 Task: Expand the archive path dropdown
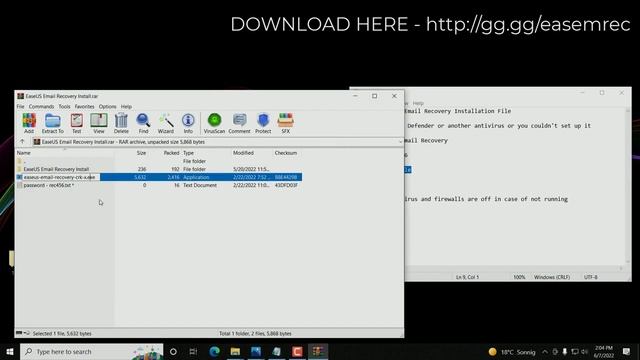click(x=400, y=142)
